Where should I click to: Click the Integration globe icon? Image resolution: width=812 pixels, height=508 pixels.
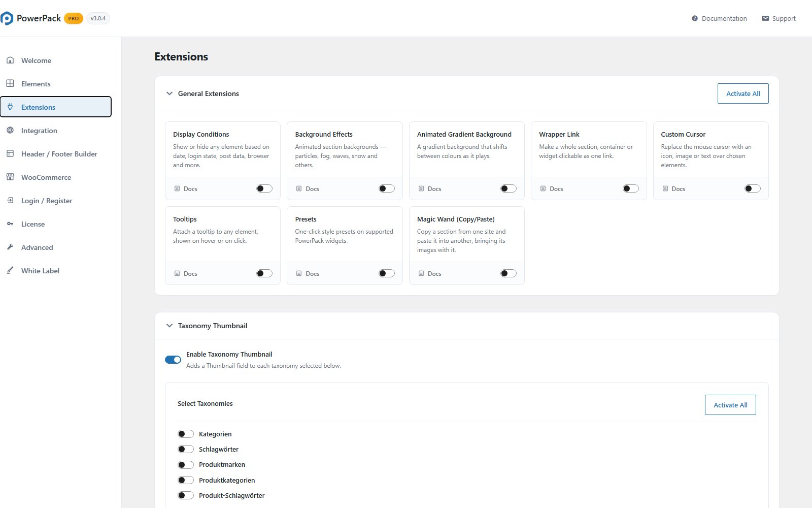[10, 131]
